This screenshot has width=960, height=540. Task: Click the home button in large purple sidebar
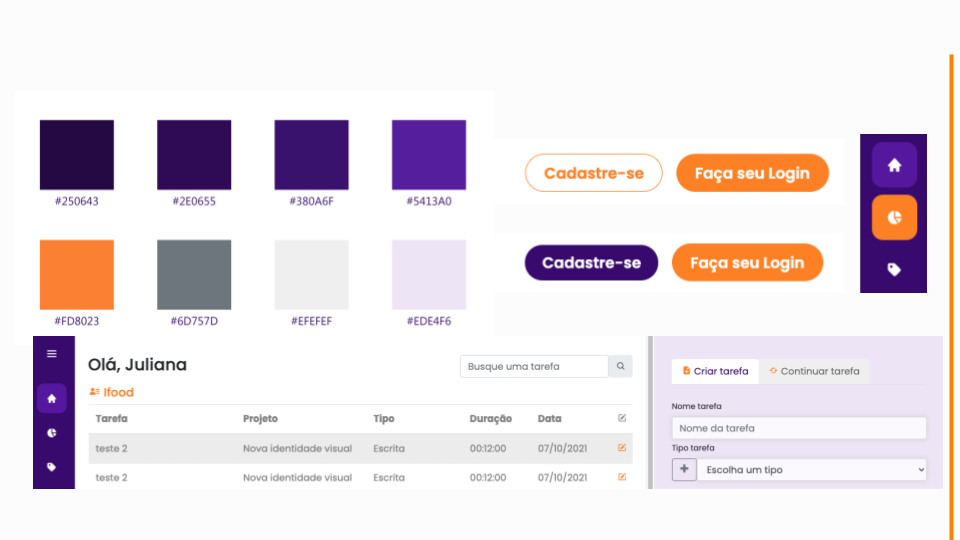coord(894,165)
